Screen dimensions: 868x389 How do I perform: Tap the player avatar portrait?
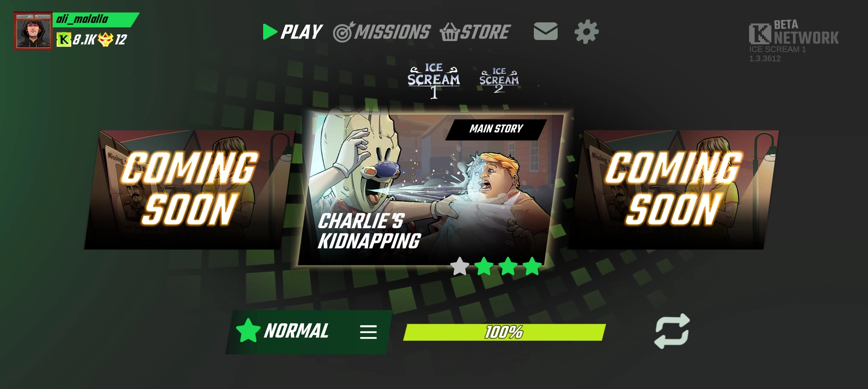33,31
